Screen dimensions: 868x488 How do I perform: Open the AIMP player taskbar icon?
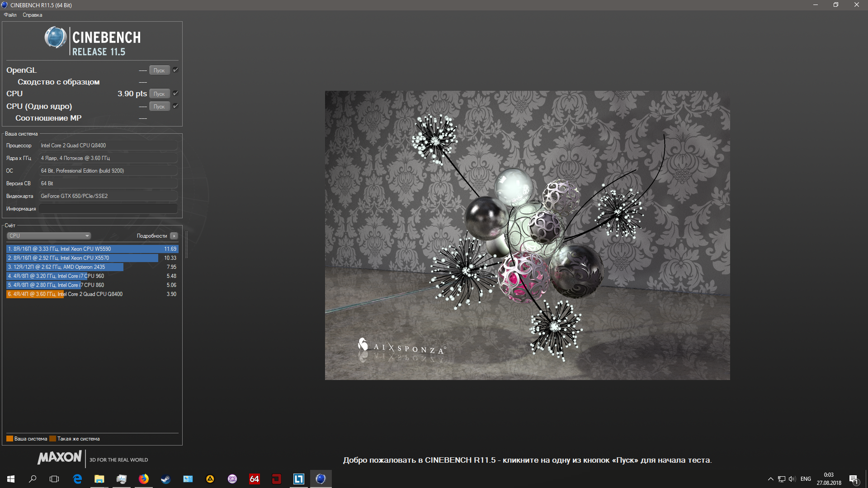[x=210, y=479]
